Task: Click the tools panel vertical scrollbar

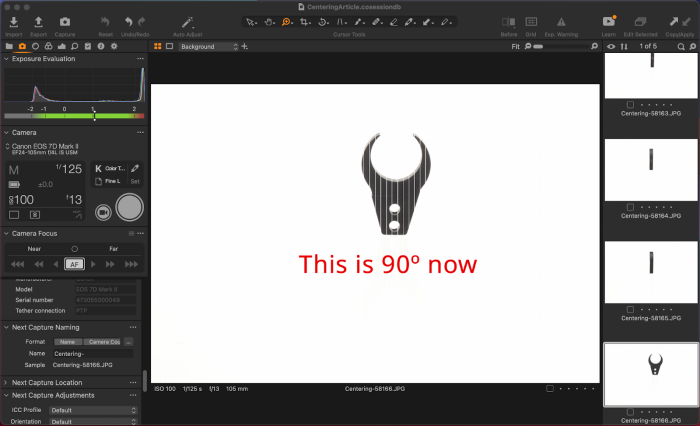Action: pos(145,381)
